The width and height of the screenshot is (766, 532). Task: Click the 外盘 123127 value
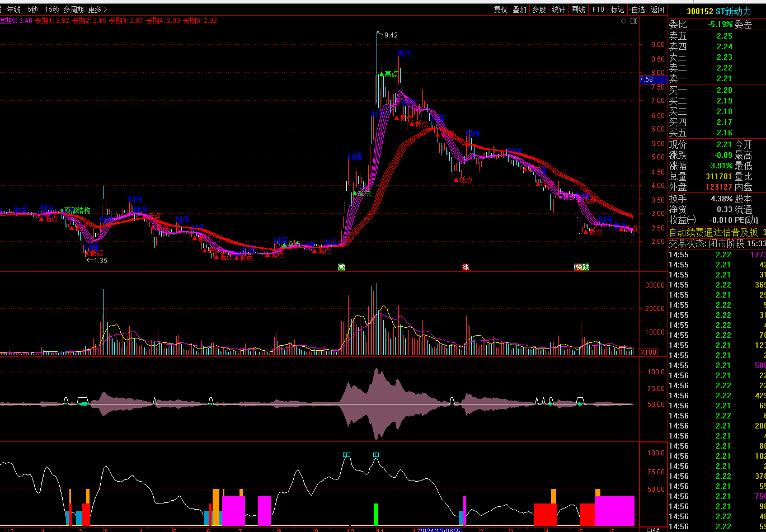pyautogui.click(x=719, y=187)
